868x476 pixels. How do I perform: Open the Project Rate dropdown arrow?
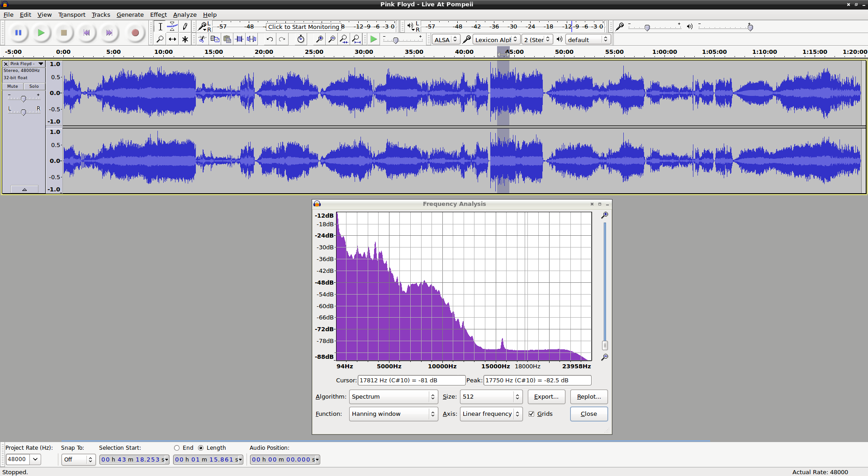point(35,460)
